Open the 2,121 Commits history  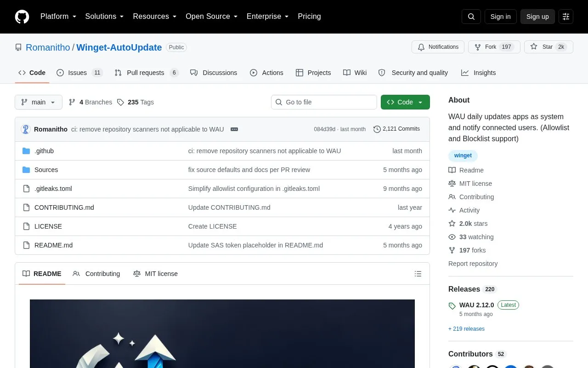397,129
